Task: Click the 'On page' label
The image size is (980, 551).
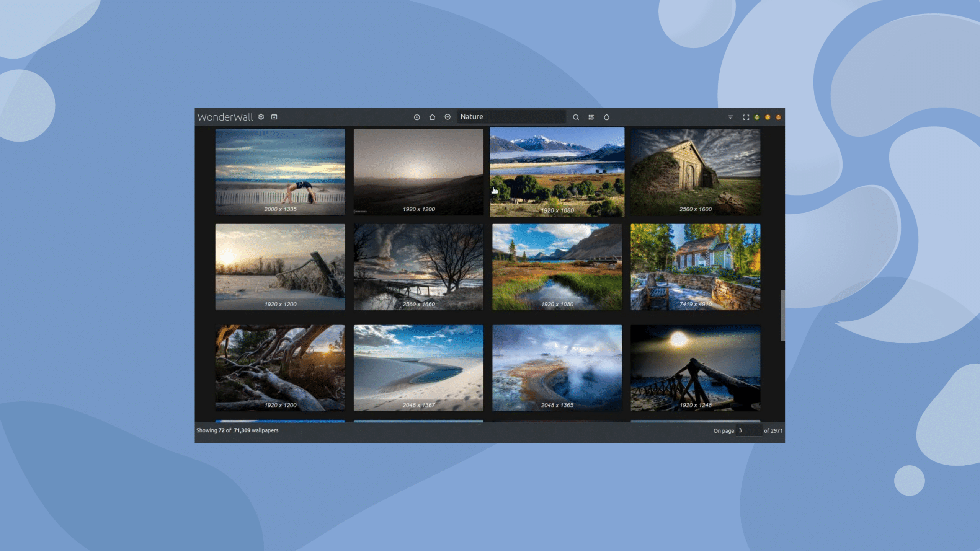Action: (724, 431)
